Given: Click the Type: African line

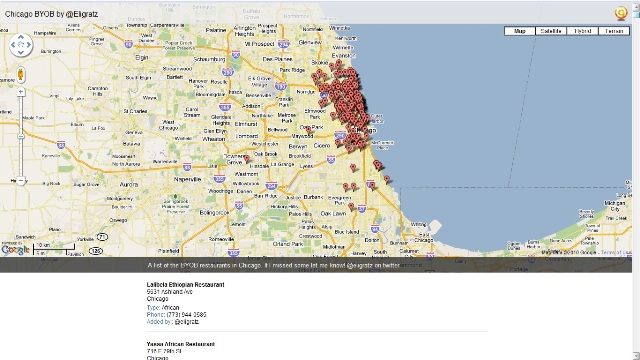Looking at the screenshot, I should [163, 307].
